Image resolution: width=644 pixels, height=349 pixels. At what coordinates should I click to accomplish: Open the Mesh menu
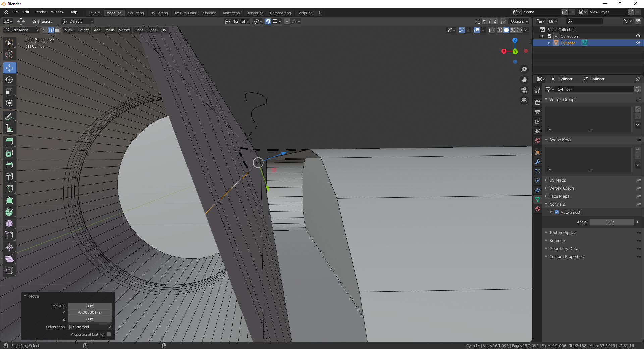(110, 30)
